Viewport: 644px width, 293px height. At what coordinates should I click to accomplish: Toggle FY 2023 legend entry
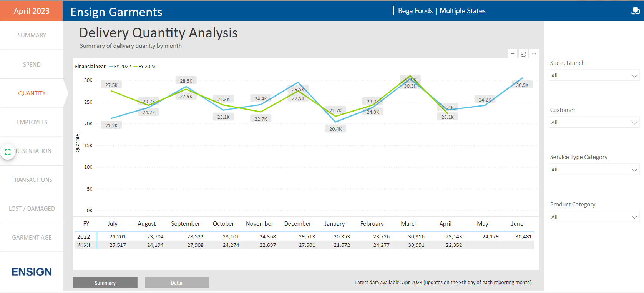click(x=144, y=67)
